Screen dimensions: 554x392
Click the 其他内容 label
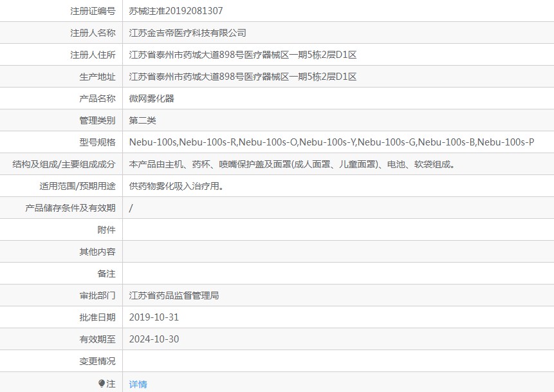point(98,252)
